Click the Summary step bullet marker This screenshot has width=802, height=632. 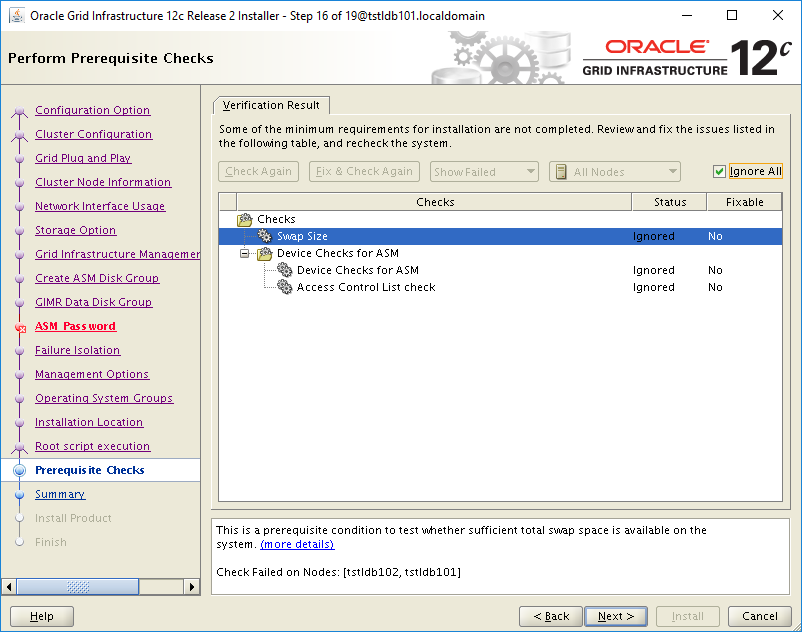pos(19,495)
